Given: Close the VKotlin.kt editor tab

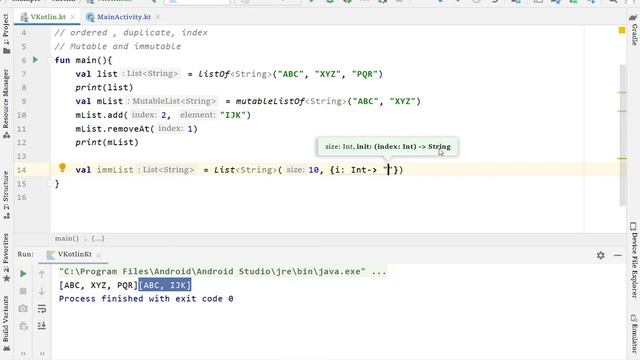Looking at the screenshot, I should (73, 17).
